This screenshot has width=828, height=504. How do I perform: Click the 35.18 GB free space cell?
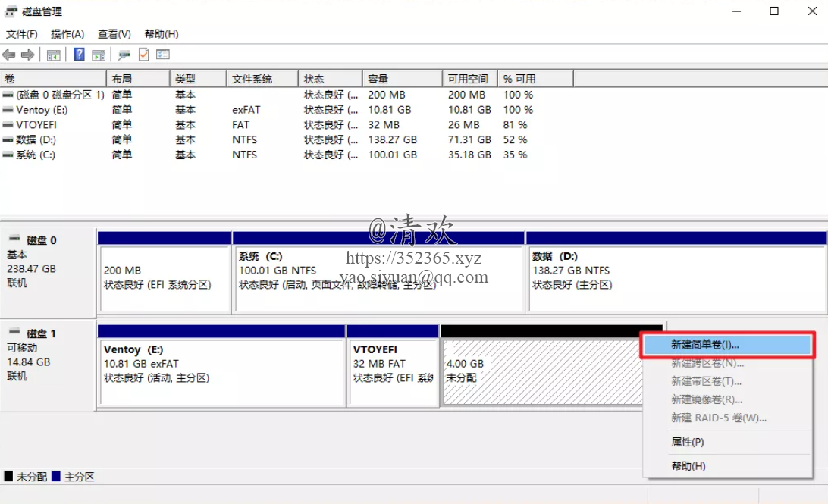[x=469, y=155]
